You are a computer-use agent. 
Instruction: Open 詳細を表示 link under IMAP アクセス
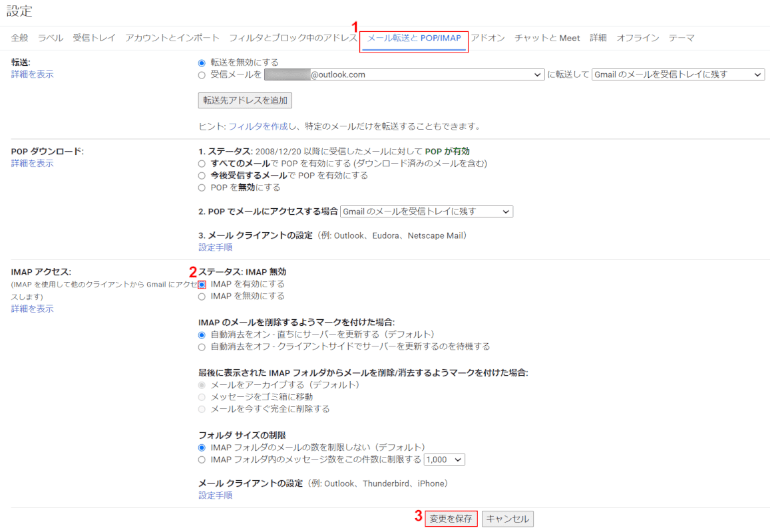click(x=33, y=309)
